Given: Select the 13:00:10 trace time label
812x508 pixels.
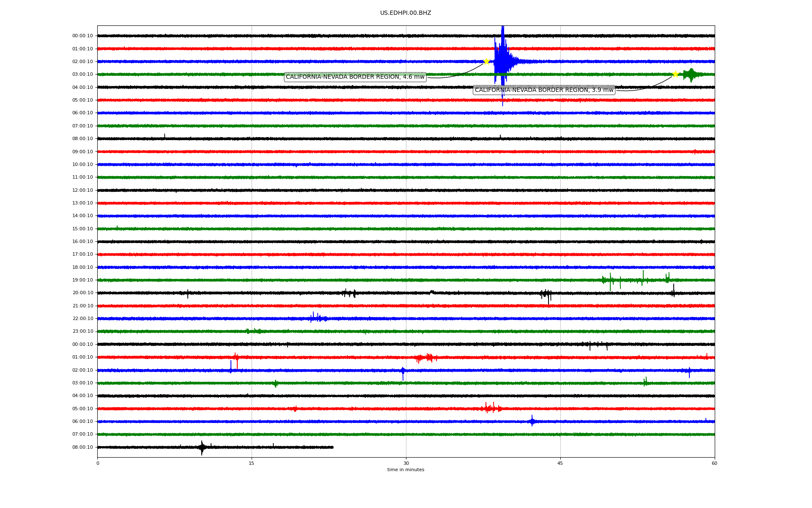Looking at the screenshot, I should coord(82,203).
